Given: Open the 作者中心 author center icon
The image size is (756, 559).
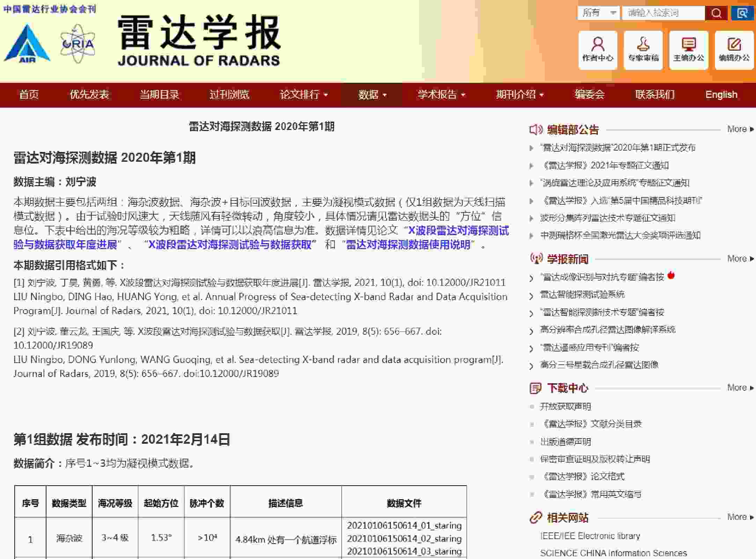Looking at the screenshot, I should (x=598, y=50).
